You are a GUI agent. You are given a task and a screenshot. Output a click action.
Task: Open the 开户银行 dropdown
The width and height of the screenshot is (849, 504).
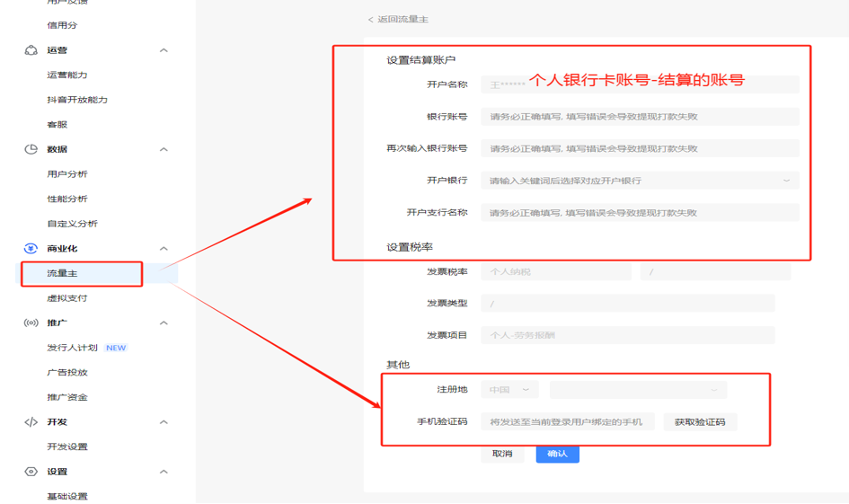639,181
